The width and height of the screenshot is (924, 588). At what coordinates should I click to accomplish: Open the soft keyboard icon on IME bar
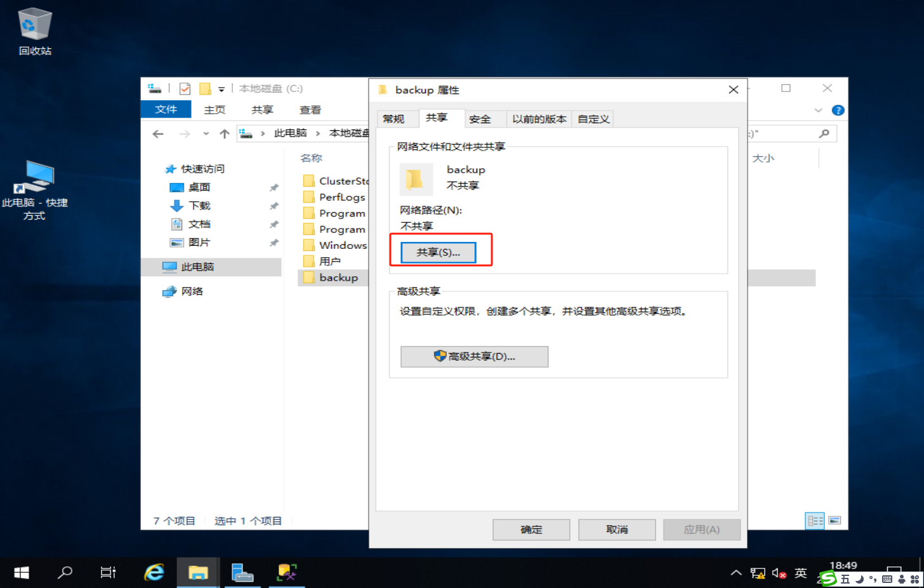[887, 579]
